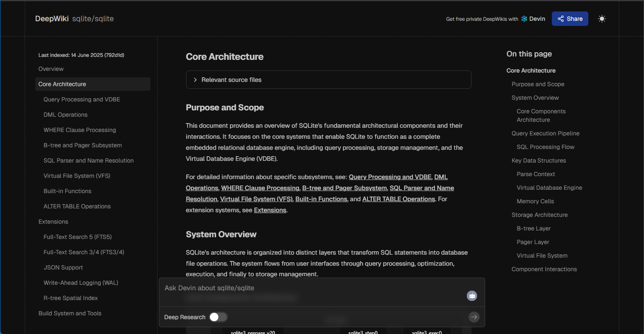Open R-tree Spatial Index page
The height and width of the screenshot is (334, 644).
[x=71, y=298]
